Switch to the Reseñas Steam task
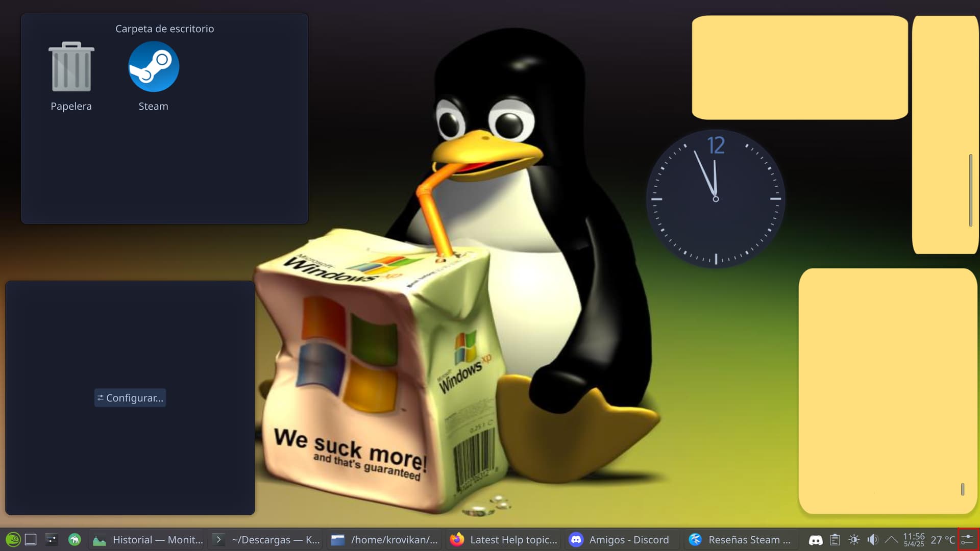Image resolution: width=980 pixels, height=551 pixels. pos(741,539)
